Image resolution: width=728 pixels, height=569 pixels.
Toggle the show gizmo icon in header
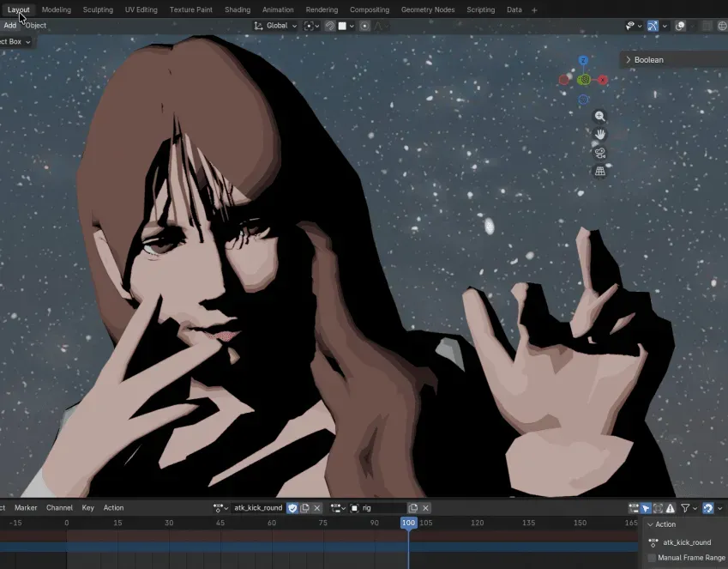click(653, 26)
